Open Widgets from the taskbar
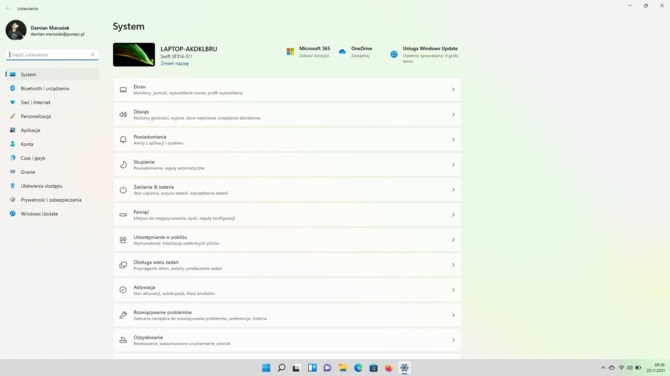 [x=312, y=368]
